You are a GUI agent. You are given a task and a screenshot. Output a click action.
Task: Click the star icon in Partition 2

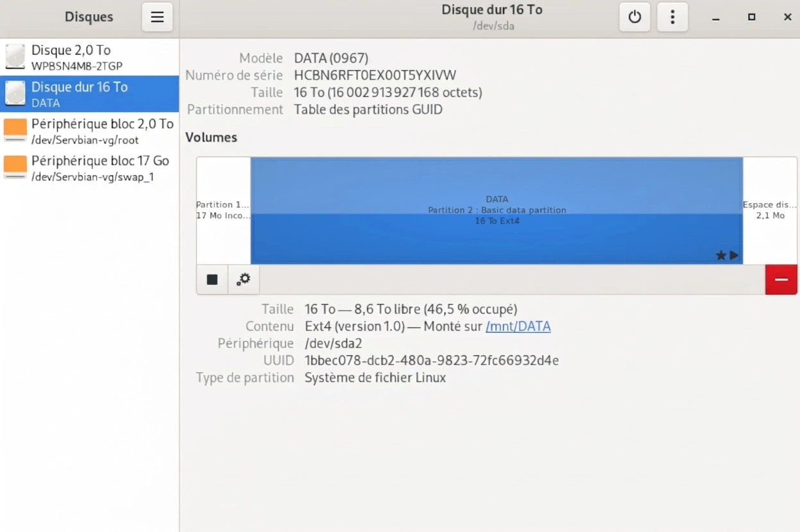click(x=721, y=255)
